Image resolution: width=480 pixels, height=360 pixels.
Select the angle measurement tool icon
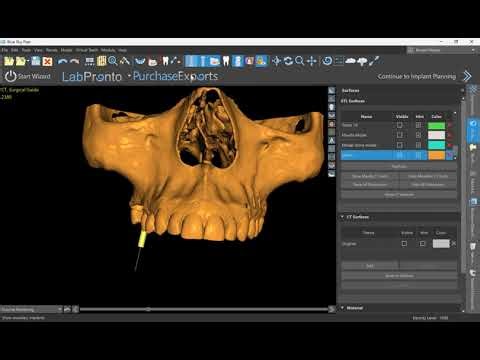click(x=125, y=61)
